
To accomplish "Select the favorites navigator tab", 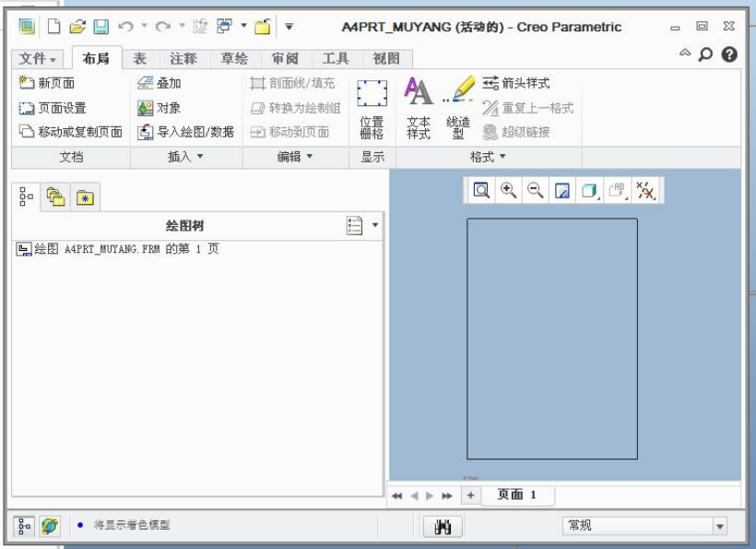I will point(85,197).
